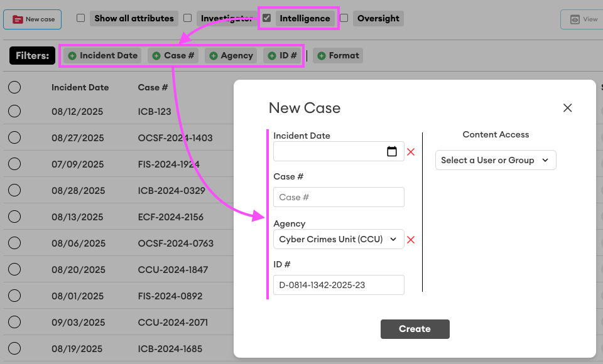Tick the Show all attributes checkbox
Viewport: 603px width, 364px height.
click(80, 18)
